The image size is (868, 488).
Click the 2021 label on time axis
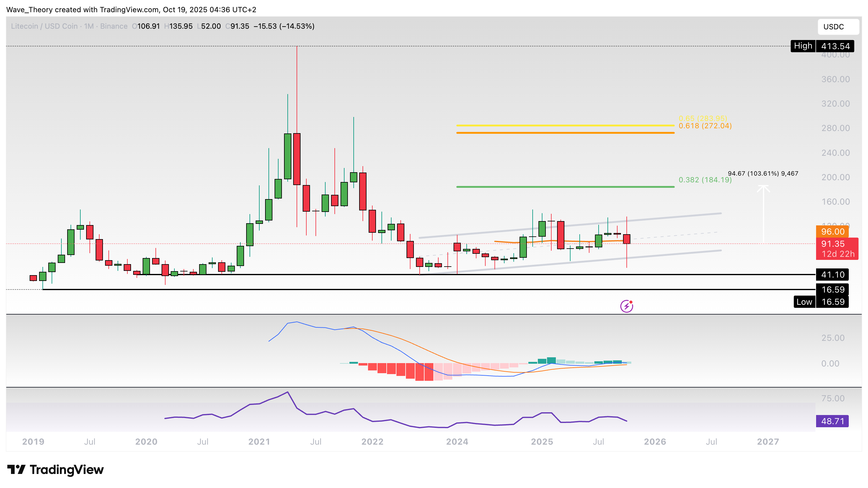pyautogui.click(x=259, y=442)
